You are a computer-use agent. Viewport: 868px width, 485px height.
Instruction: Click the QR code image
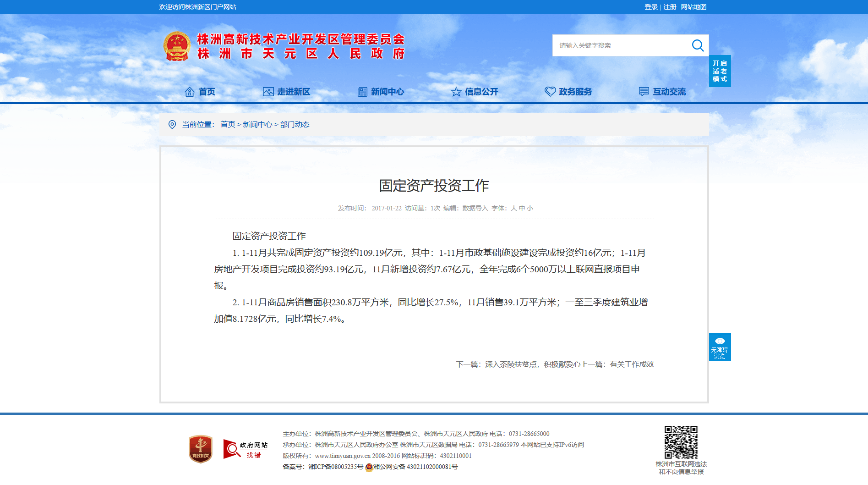pyautogui.click(x=681, y=442)
